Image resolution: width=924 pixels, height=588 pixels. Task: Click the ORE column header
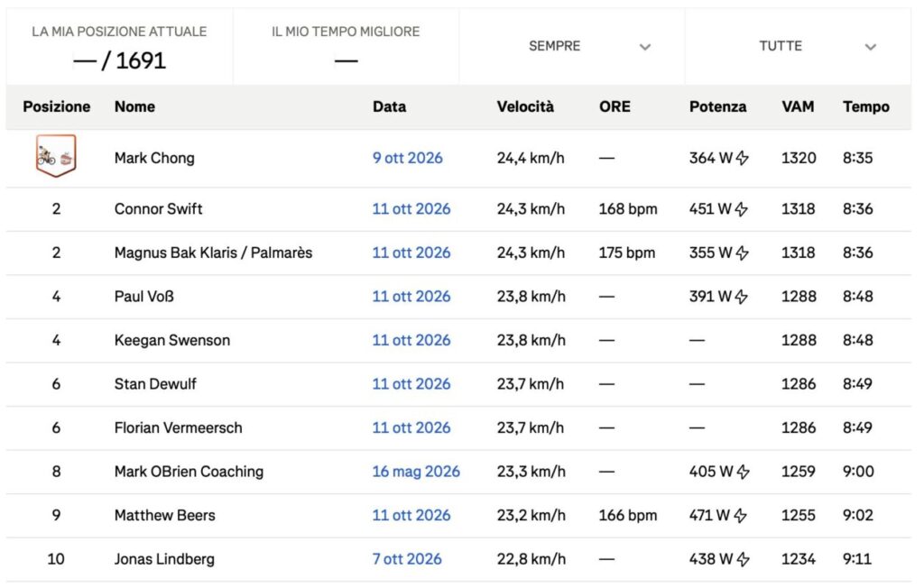point(614,106)
